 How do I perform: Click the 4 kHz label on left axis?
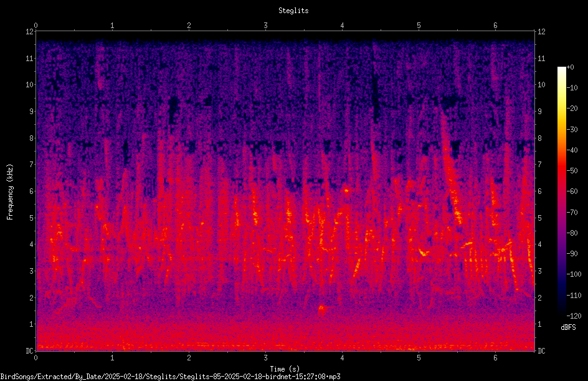pyautogui.click(x=32, y=244)
